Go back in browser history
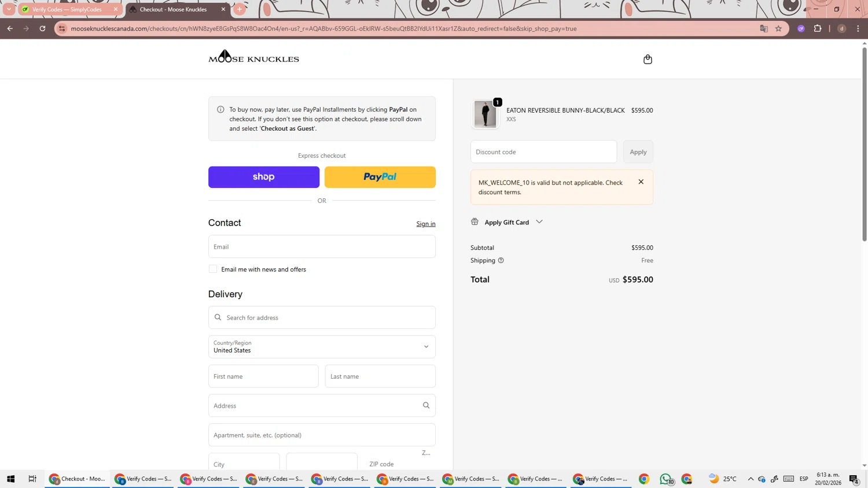 10,28
